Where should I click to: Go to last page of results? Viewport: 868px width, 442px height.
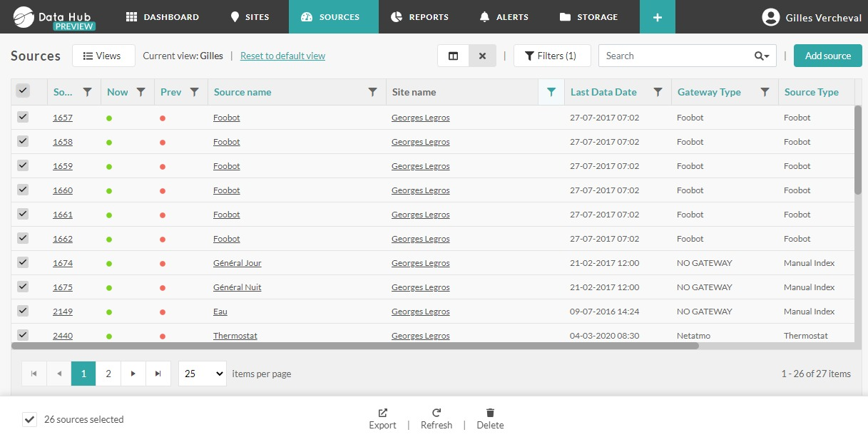pos(158,374)
